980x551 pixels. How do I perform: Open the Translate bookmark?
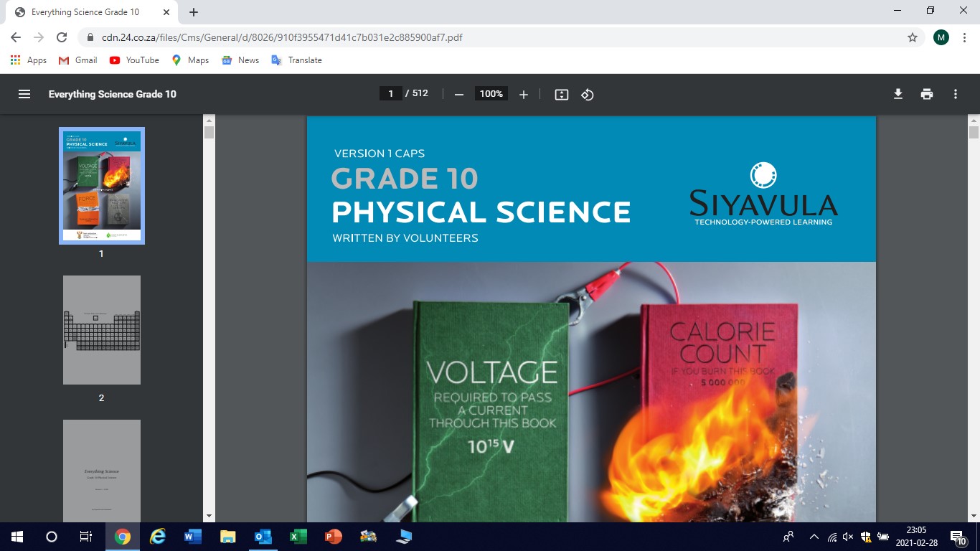(x=296, y=60)
